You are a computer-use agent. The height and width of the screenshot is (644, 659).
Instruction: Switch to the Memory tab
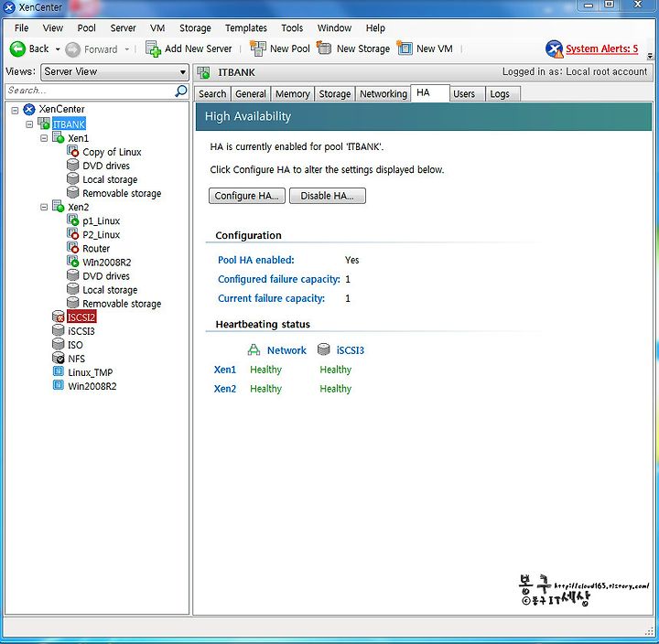click(293, 93)
